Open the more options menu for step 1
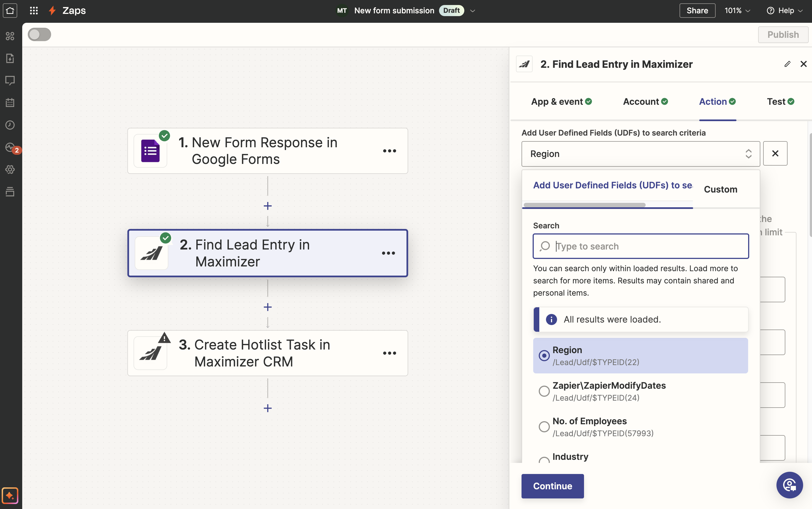 390,151
